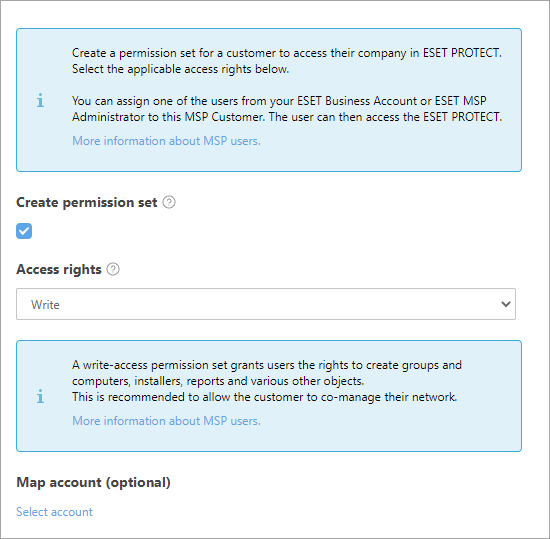Viewport: 550px width, 539px height.
Task: Click the Access rights heading
Action: [x=59, y=270]
